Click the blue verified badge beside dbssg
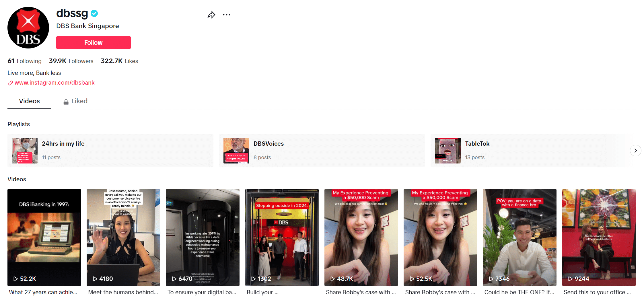Viewport: 644px width, 296px height. (x=94, y=13)
